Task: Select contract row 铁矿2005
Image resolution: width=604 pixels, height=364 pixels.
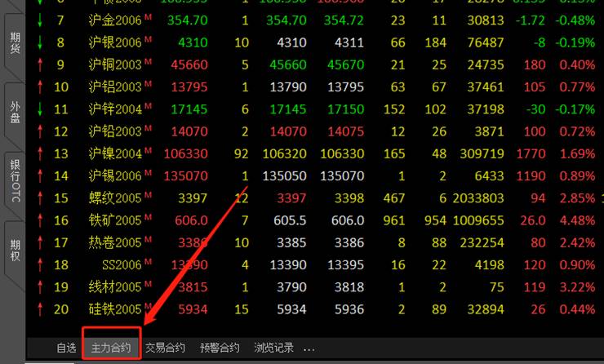Action: 315,220
